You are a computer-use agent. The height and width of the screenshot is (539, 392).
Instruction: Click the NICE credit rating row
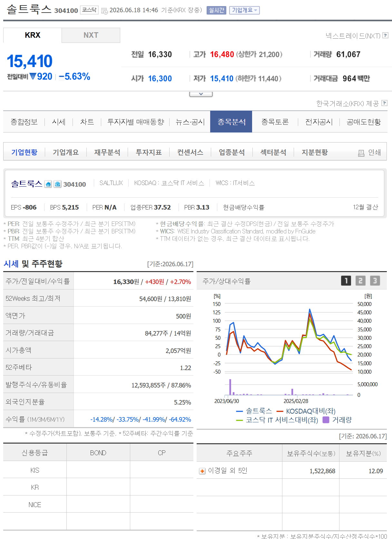[98, 505]
